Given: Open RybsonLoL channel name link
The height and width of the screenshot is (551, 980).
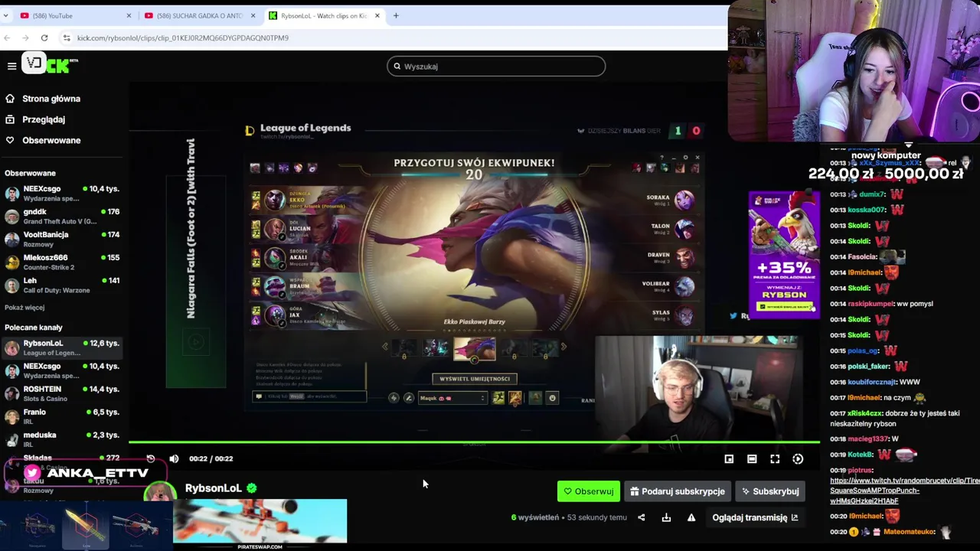Looking at the screenshot, I should [x=213, y=488].
